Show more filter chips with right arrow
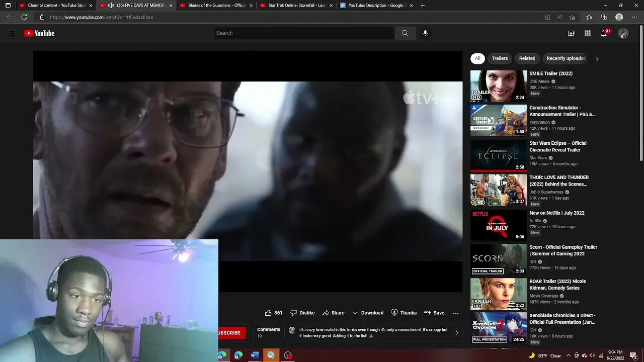This screenshot has width=644, height=362. click(597, 59)
